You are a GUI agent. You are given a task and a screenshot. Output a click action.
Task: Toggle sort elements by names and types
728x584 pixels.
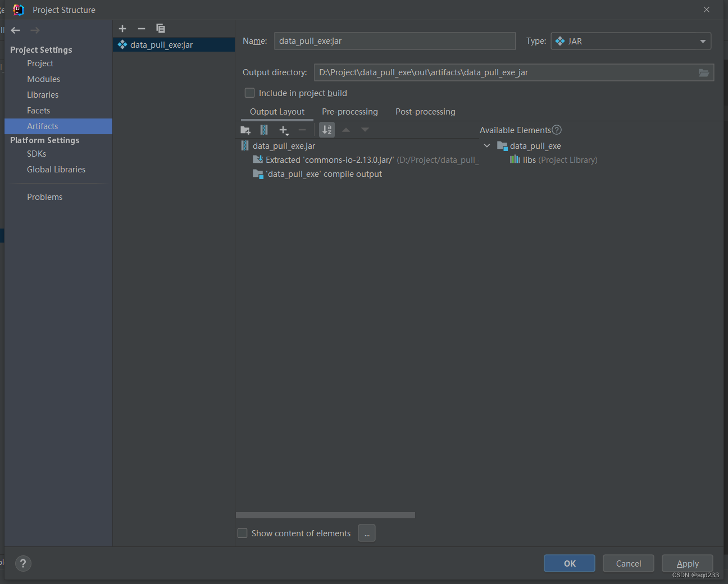click(x=327, y=130)
